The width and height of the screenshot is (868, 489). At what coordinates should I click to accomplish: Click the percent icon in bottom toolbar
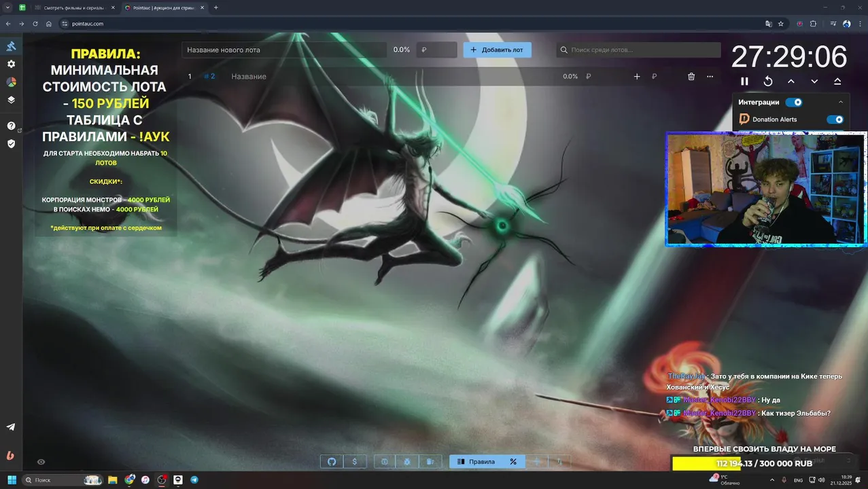[513, 462]
